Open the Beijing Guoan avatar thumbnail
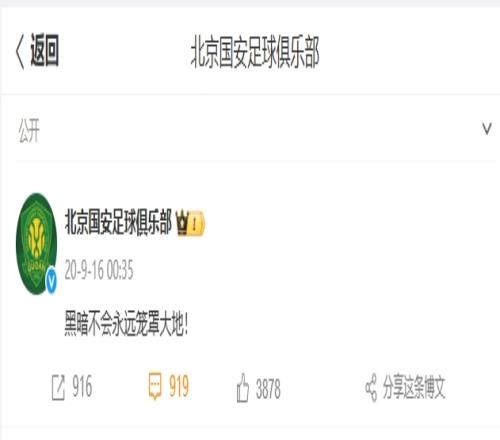 pos(36,244)
